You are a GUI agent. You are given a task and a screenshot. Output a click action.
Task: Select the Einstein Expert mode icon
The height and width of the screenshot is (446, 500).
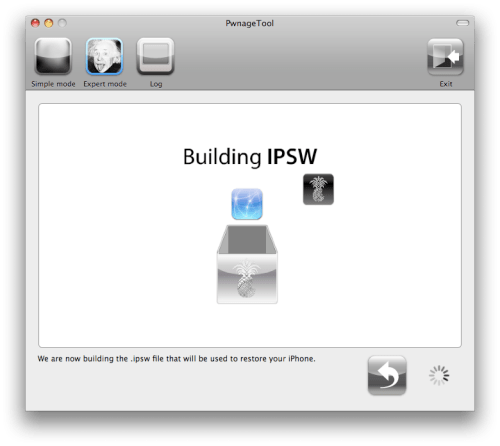(x=104, y=56)
